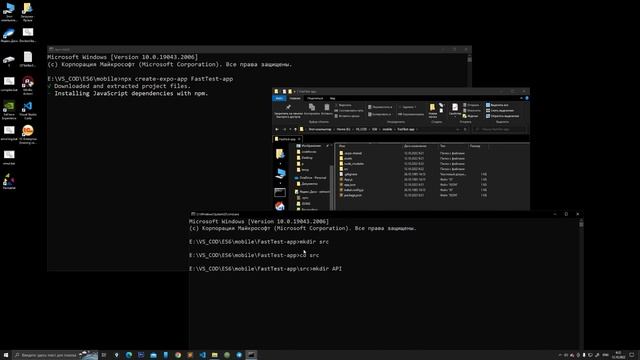Open the Вид ribbon tab
This screenshot has width=640, height=360.
click(x=333, y=98)
